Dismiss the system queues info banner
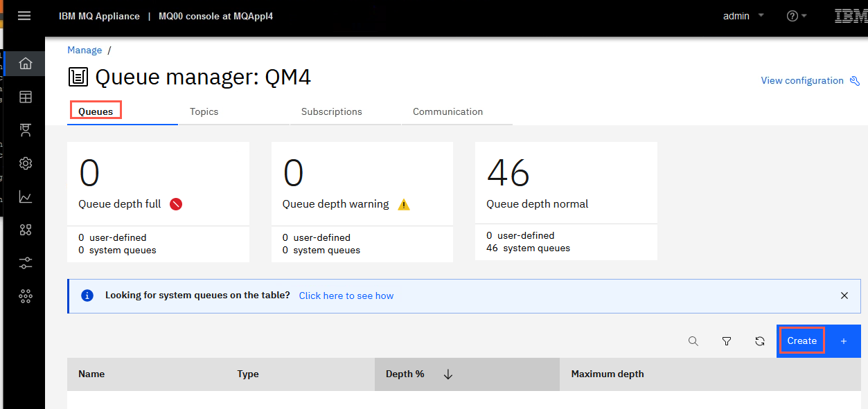868x409 pixels. click(844, 296)
